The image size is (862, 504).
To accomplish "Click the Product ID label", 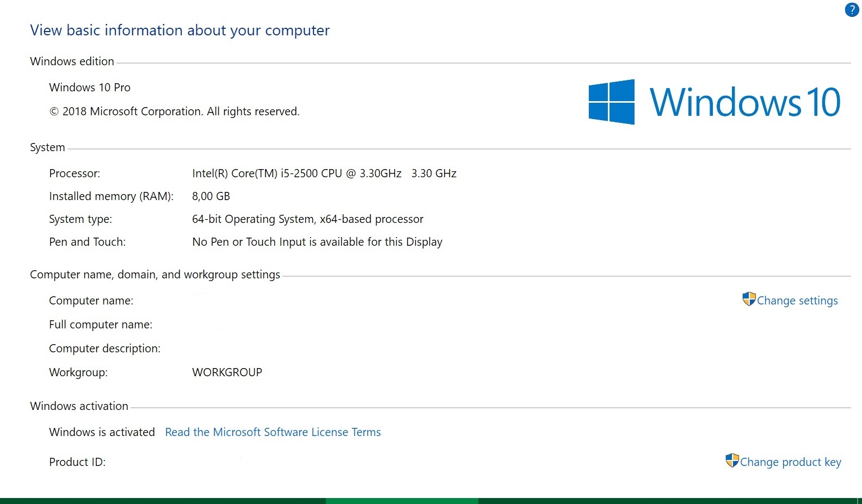I will [x=77, y=462].
